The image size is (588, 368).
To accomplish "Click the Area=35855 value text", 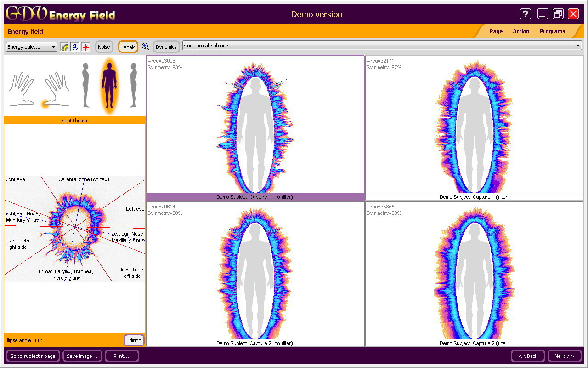I will [381, 207].
